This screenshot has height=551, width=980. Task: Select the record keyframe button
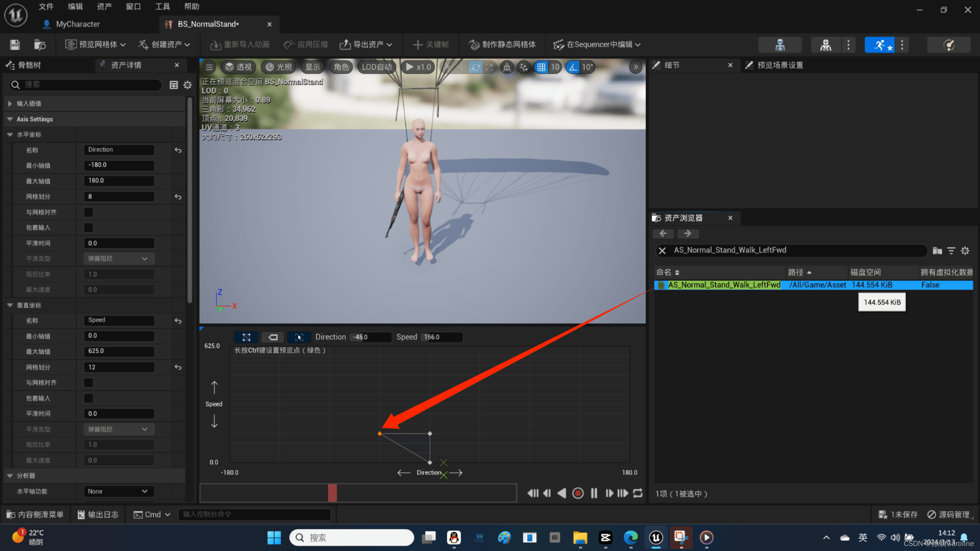pyautogui.click(x=578, y=493)
